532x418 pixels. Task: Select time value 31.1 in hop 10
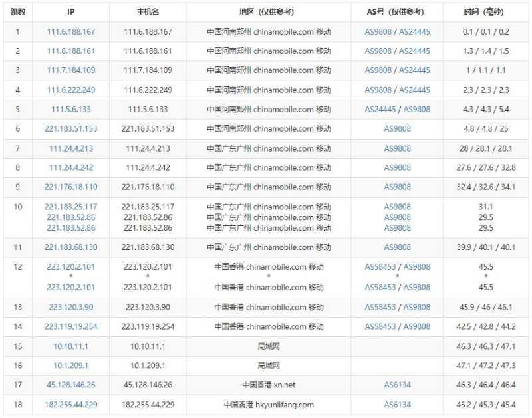pyautogui.click(x=486, y=207)
